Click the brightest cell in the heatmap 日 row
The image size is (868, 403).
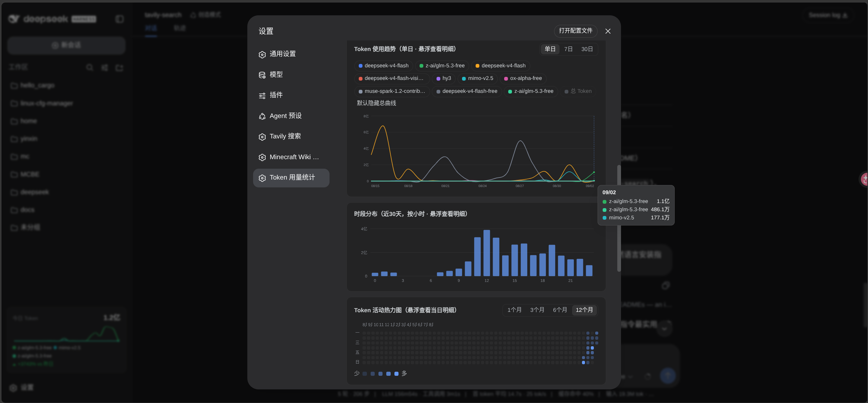click(x=583, y=363)
